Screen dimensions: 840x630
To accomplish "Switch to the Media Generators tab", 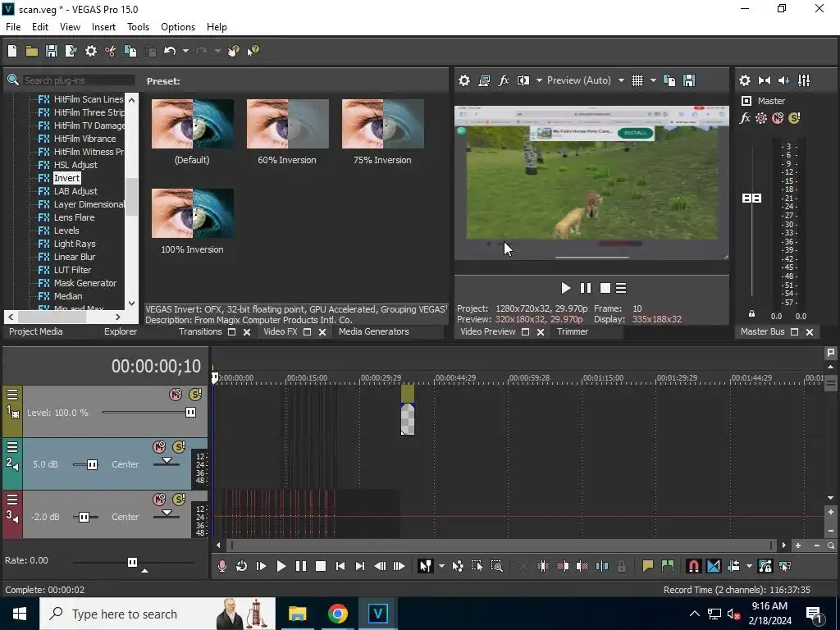I will point(374,331).
